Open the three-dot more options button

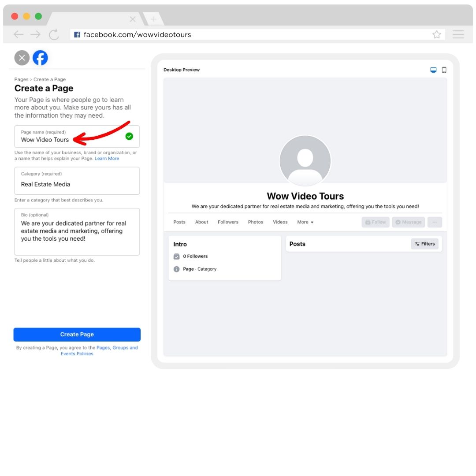tap(435, 222)
